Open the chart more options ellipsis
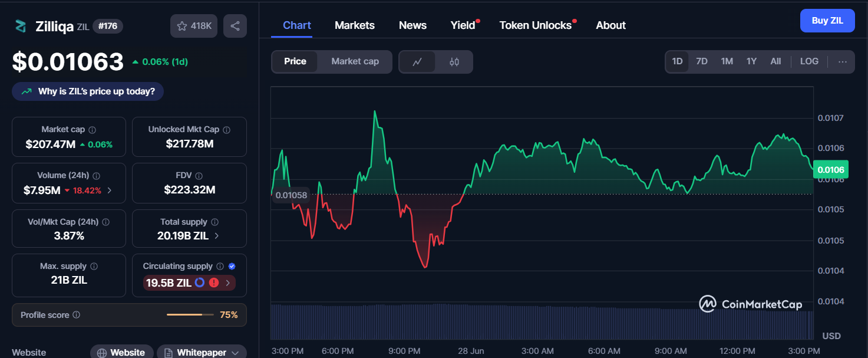This screenshot has width=868, height=358. point(843,61)
